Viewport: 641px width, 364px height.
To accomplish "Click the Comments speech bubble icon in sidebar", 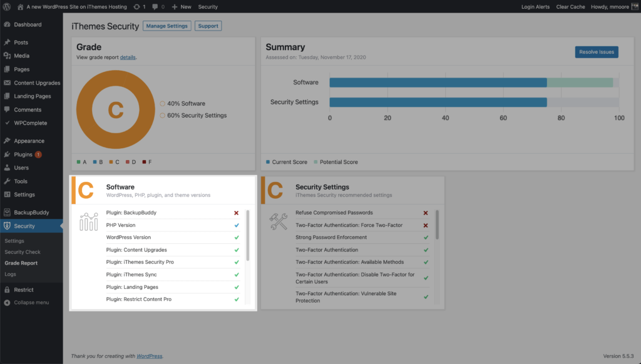I will click(7, 109).
